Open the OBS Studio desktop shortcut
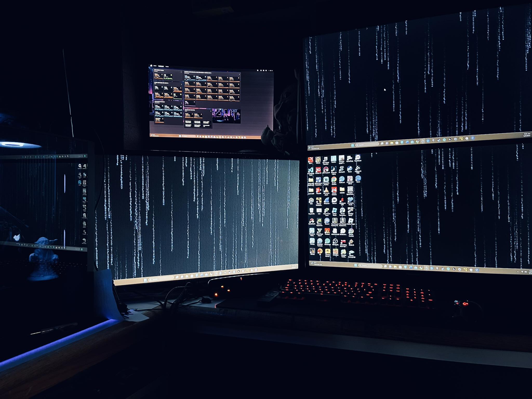 (335, 241)
